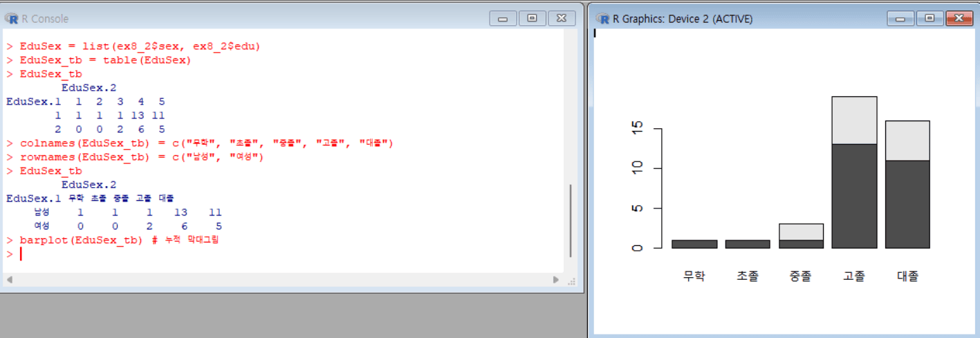This screenshot has width=980, height=338.
Task: Click the light gray segment of 대졸 bar
Action: [907, 141]
